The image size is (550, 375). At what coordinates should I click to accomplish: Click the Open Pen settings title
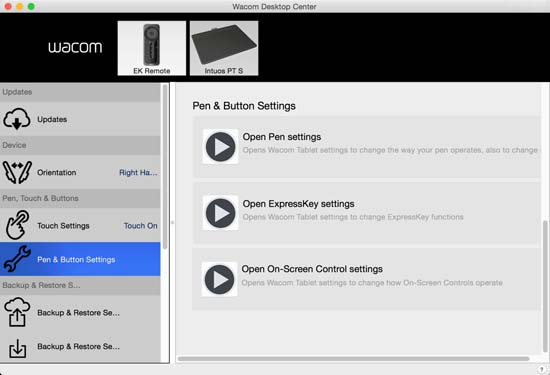click(x=282, y=137)
